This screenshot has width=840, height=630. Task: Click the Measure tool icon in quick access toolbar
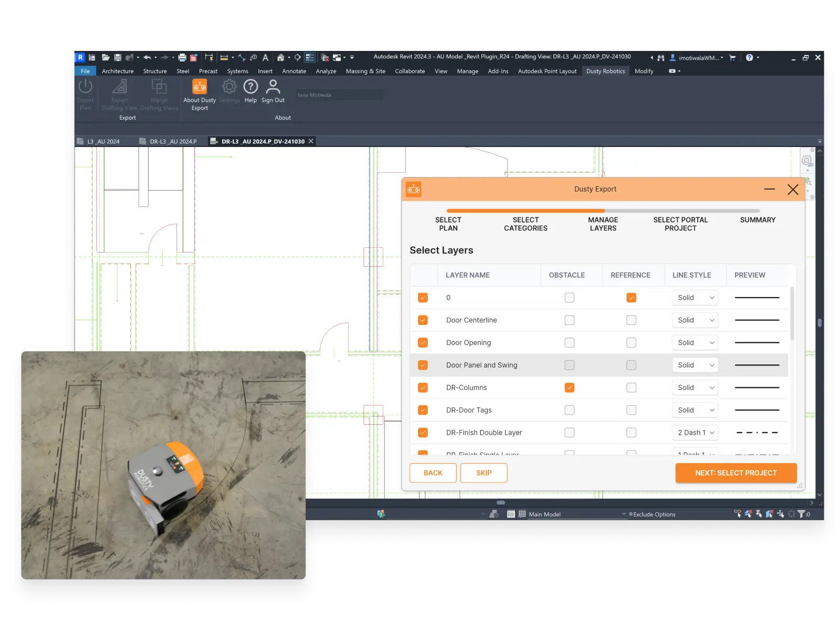[x=224, y=58]
